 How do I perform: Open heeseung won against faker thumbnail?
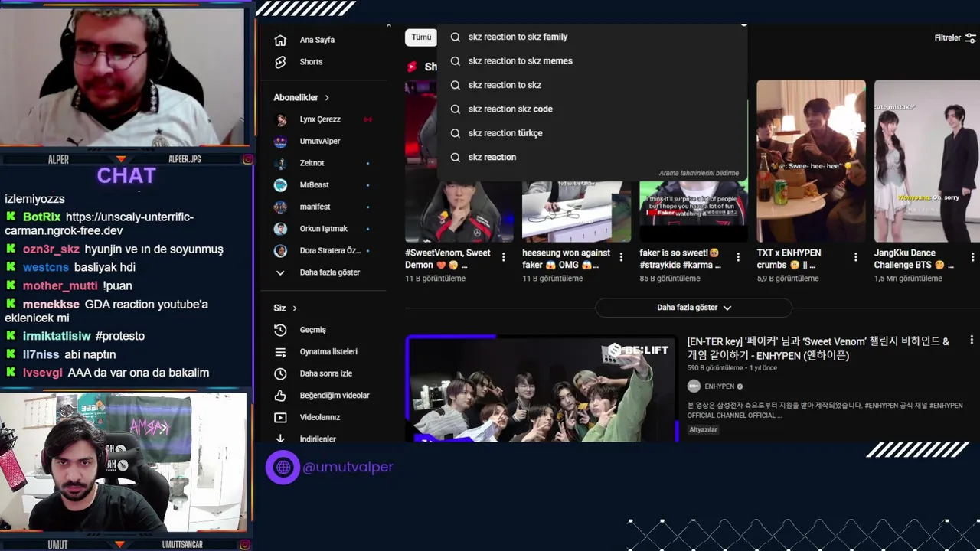click(577, 212)
